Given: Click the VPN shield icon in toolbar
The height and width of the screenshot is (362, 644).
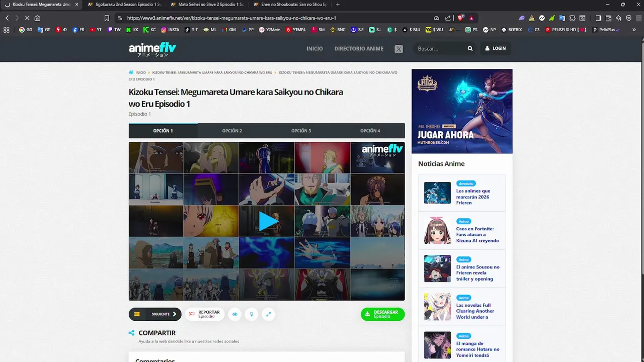Looking at the screenshot, I should pos(629,18).
